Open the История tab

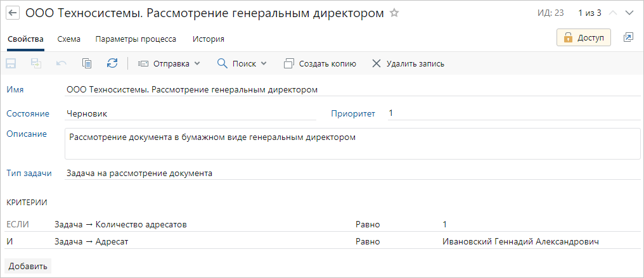[x=208, y=39]
